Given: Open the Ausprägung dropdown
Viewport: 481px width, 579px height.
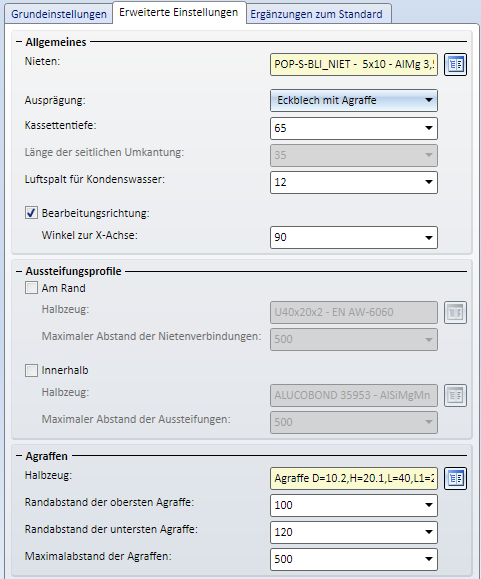Looking at the screenshot, I should click(x=354, y=100).
